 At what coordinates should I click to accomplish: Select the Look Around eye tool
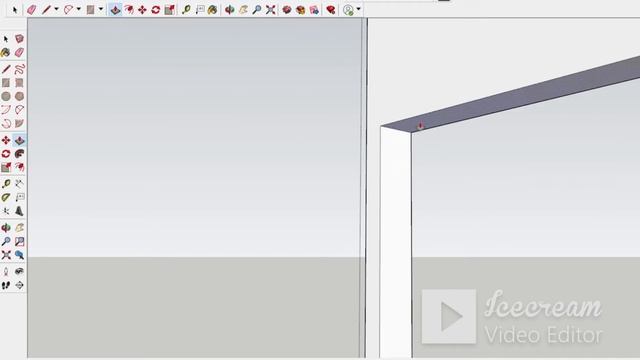click(x=19, y=272)
